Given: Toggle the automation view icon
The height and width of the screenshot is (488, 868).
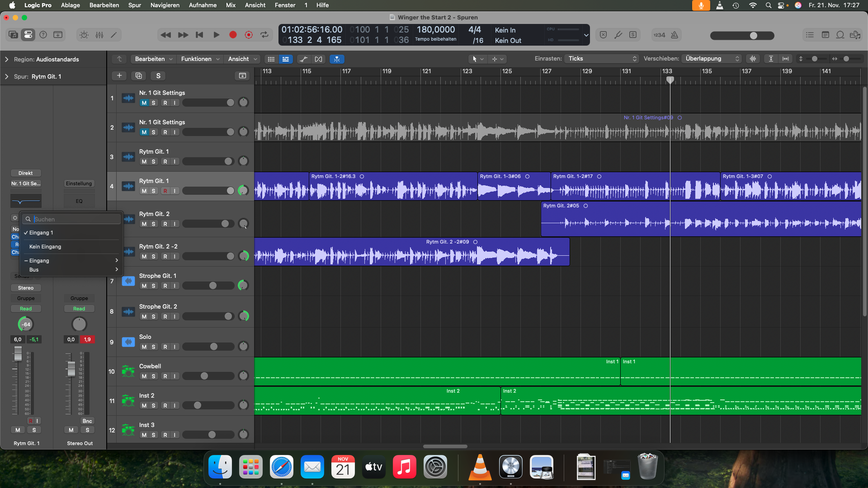Looking at the screenshot, I should (304, 59).
